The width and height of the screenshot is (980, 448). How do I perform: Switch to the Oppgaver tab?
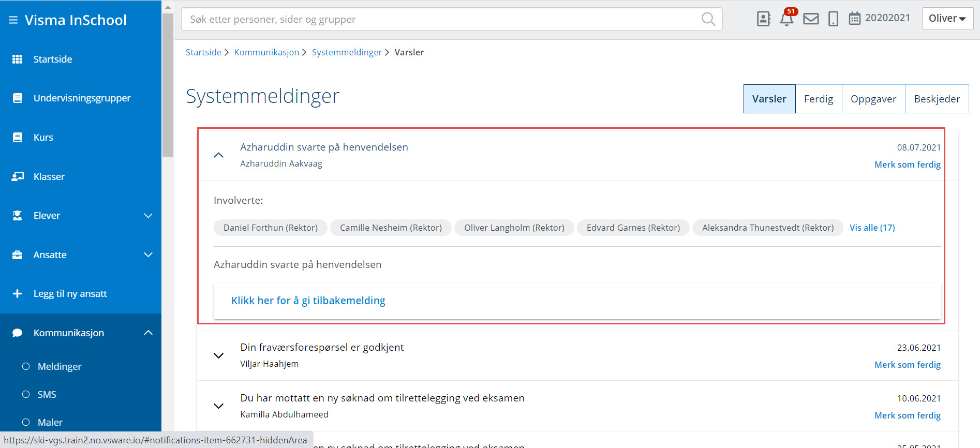(x=873, y=99)
